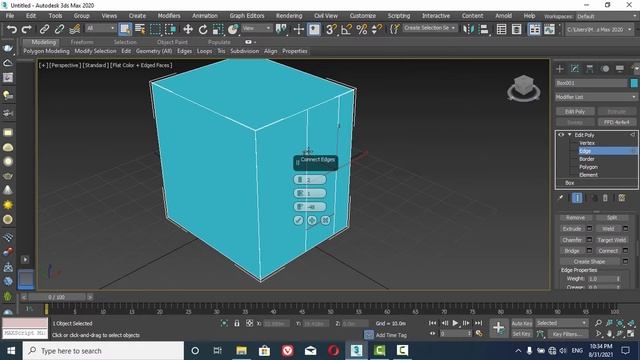The width and height of the screenshot is (640, 360).
Task: Open Extrude settings box
Action: 589,229
